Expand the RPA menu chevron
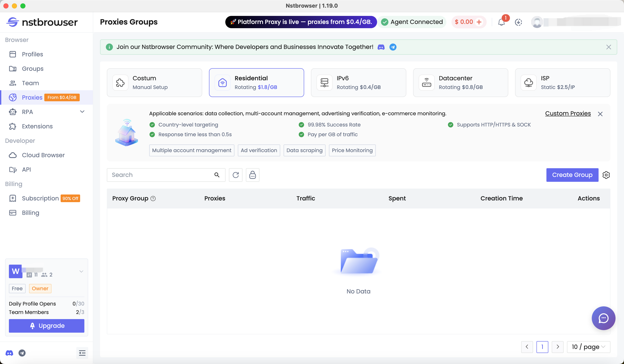624x364 pixels. (x=82, y=112)
